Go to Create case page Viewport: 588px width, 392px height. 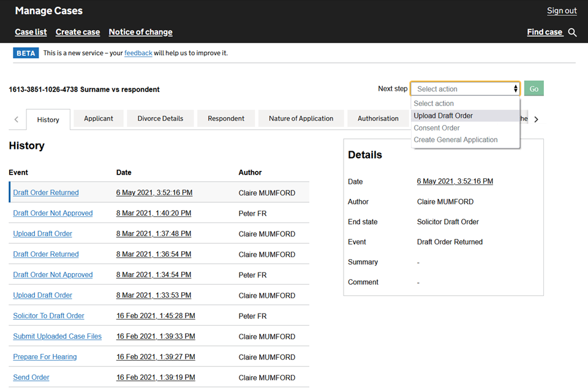tap(78, 32)
